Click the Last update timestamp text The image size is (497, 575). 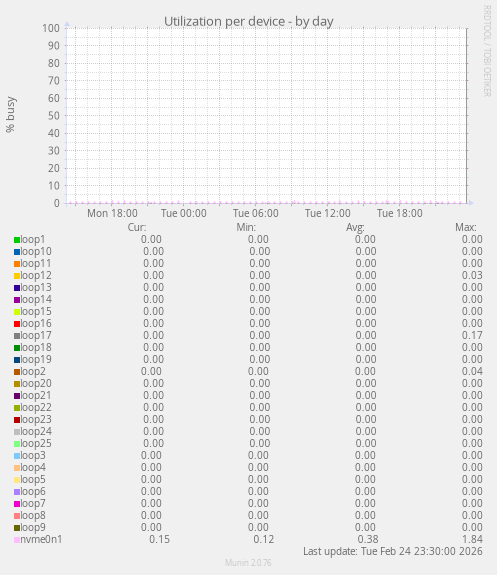[x=393, y=552]
